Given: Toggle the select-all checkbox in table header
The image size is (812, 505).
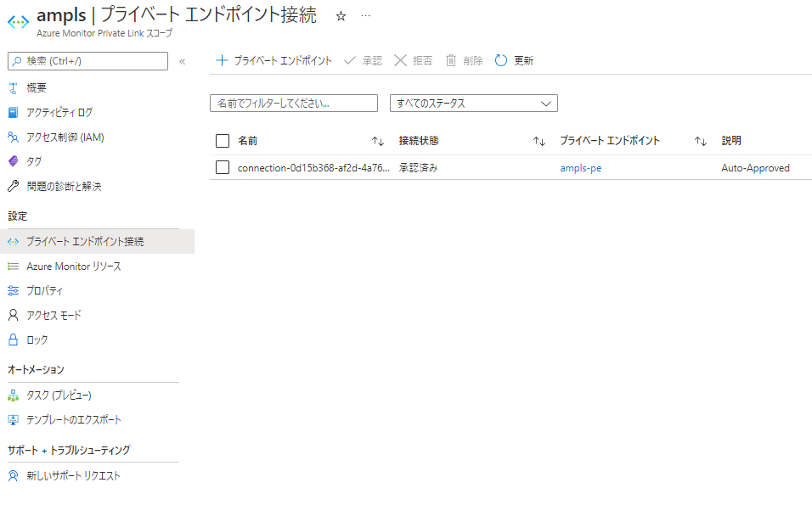Looking at the screenshot, I should (223, 141).
